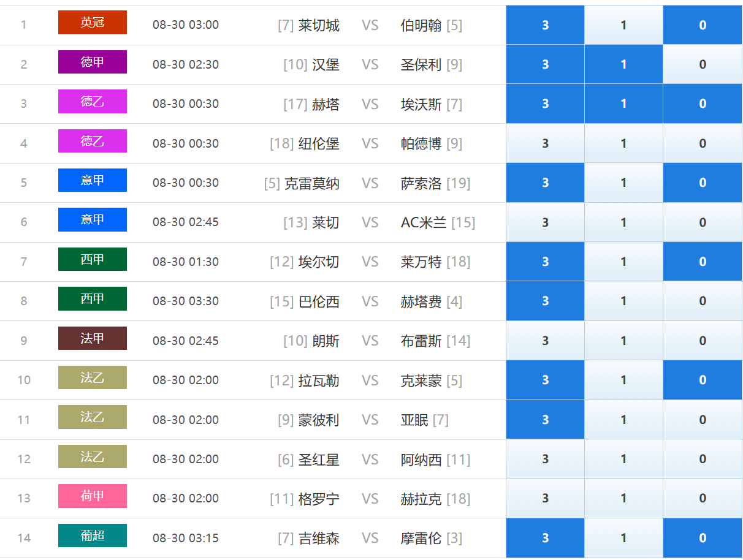This screenshot has width=743, height=560.
Task: Select the 1 pick for 格罗宁 vs 赫拉克
Action: pos(623,498)
